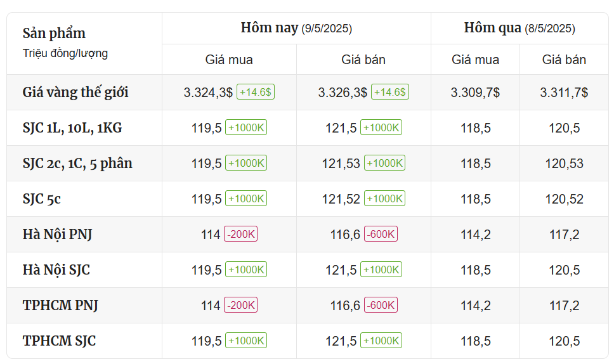The image size is (614, 364).
Task: Click the -600K badge in TPHCM PNJ row
Action: click(x=381, y=305)
